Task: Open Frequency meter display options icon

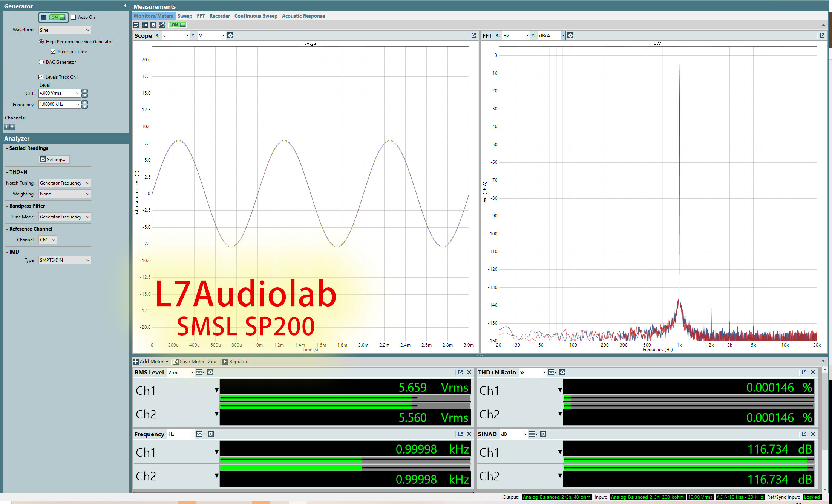Action: [x=201, y=434]
